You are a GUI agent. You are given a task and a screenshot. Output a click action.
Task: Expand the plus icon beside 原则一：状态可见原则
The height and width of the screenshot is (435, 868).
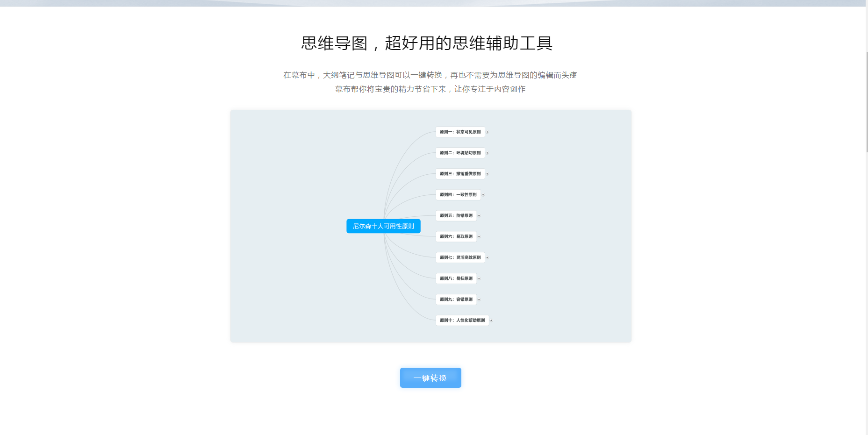coord(487,132)
